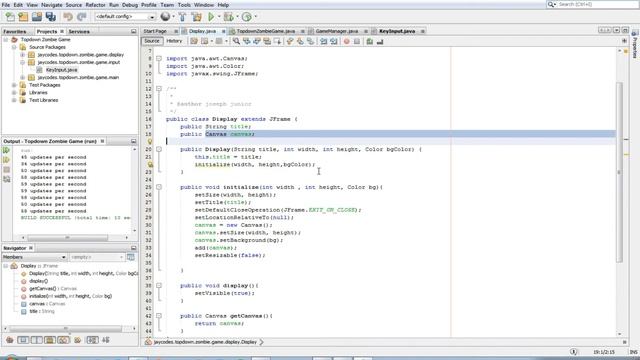The height and width of the screenshot is (360, 640).
Task: Click the Profile Project toolbar icon
Action: [247, 17]
